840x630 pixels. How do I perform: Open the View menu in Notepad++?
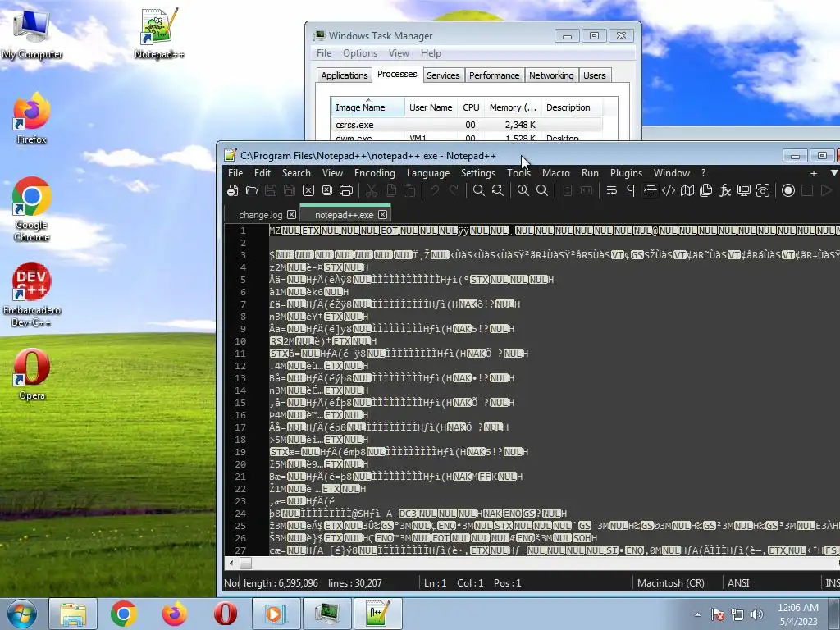(x=332, y=173)
